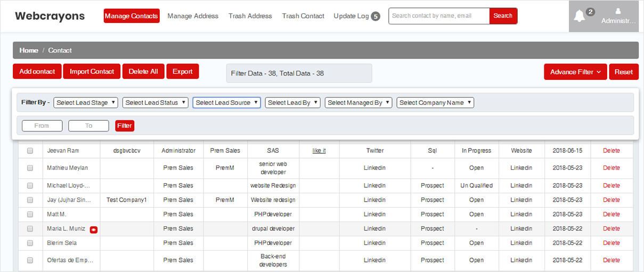The image size is (644, 272).
Task: Click the red eye icon beside Maria L. Muniz
Action: [94, 229]
